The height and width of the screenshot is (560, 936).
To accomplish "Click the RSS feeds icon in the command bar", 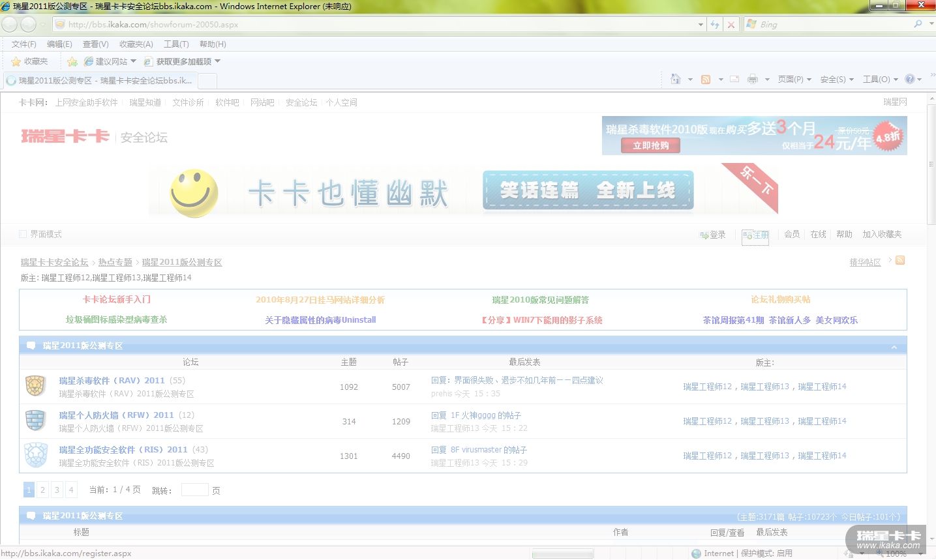I will click(x=706, y=79).
